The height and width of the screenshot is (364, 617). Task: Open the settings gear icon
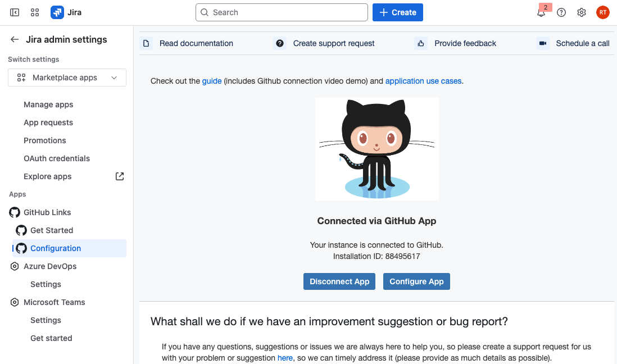coord(582,12)
